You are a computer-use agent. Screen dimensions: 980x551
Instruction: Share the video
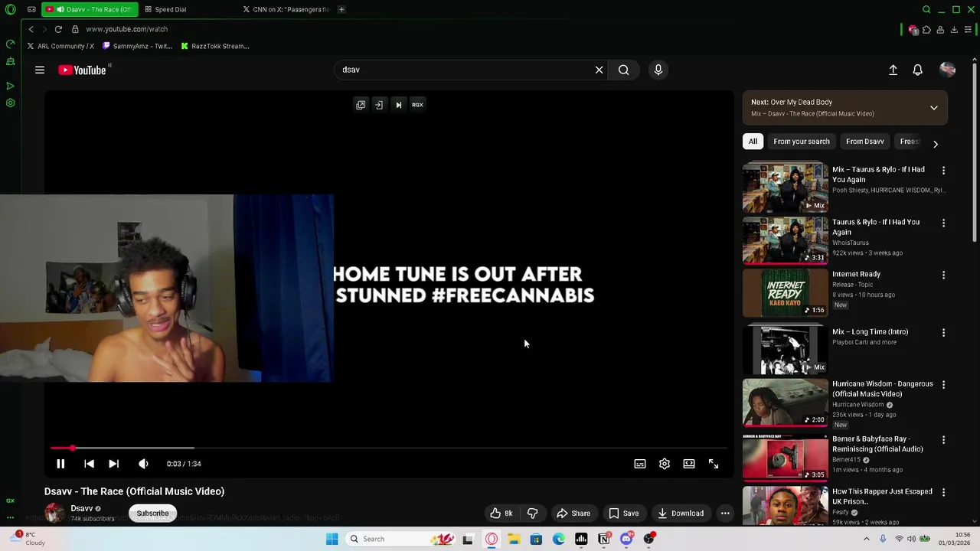[x=573, y=514]
